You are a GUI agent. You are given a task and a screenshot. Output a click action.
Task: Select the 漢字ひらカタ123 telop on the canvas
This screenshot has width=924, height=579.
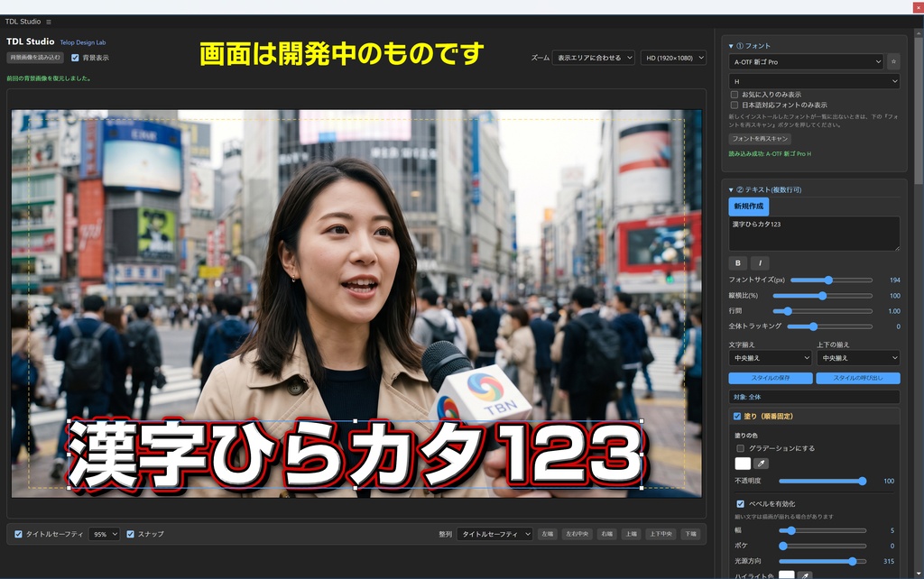point(355,455)
